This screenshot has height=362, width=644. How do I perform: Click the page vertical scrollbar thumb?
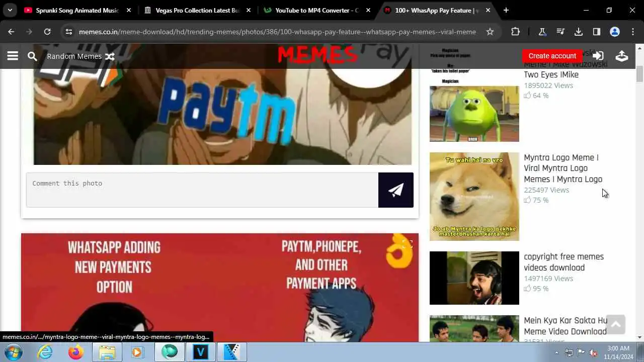click(639, 73)
